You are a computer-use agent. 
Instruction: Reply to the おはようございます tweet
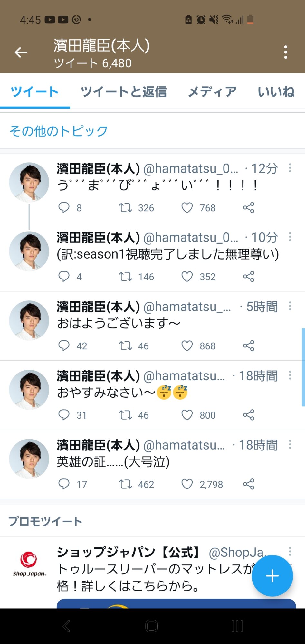coord(64,346)
